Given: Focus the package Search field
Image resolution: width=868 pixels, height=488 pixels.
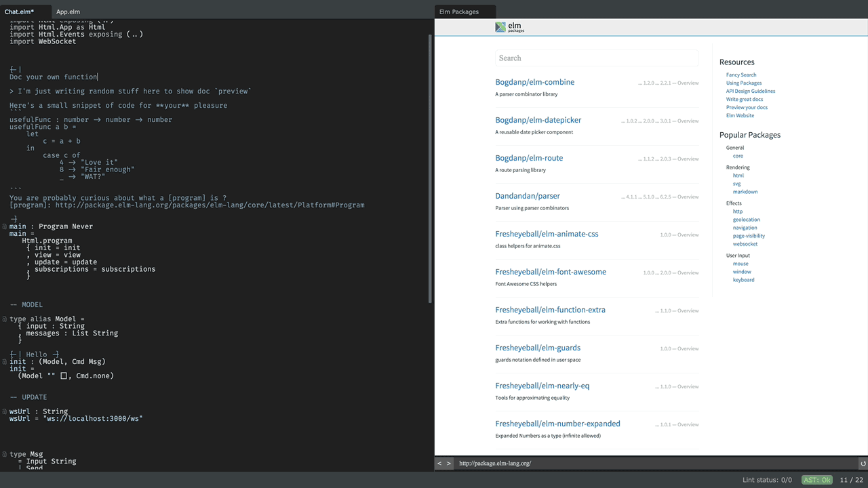Looking at the screenshot, I should click(597, 58).
